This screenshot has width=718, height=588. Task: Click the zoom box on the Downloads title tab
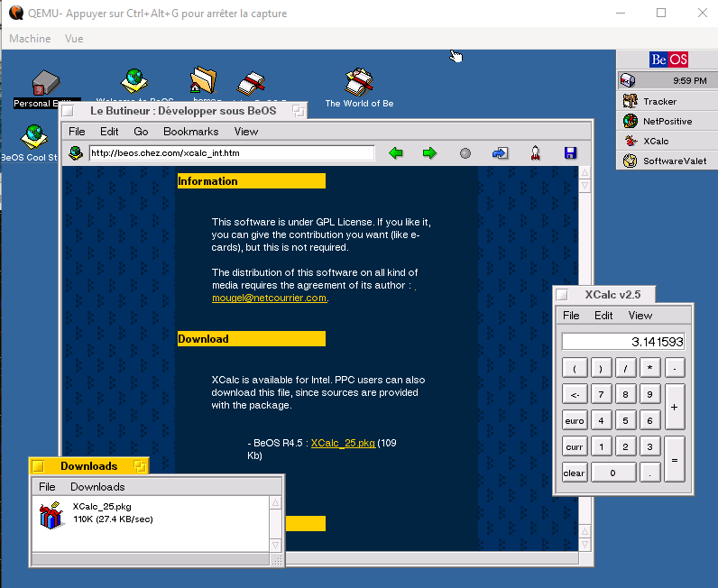coord(140,466)
